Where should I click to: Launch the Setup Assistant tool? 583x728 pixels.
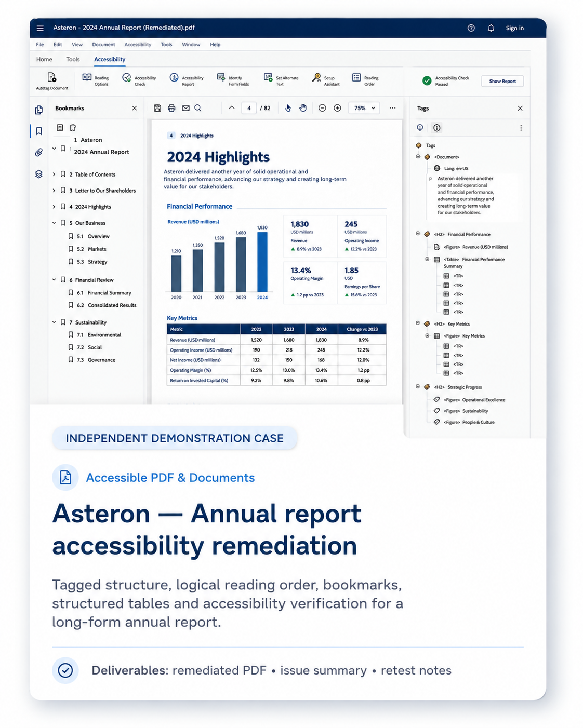click(326, 80)
